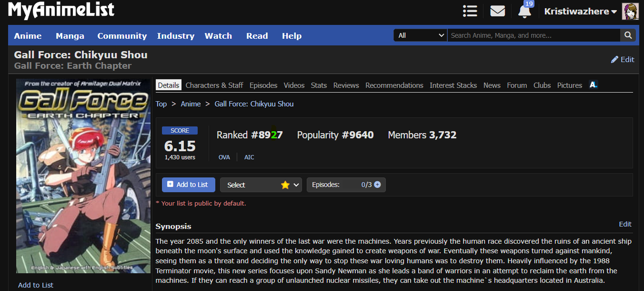Open the Gall Force cover image

84,176
